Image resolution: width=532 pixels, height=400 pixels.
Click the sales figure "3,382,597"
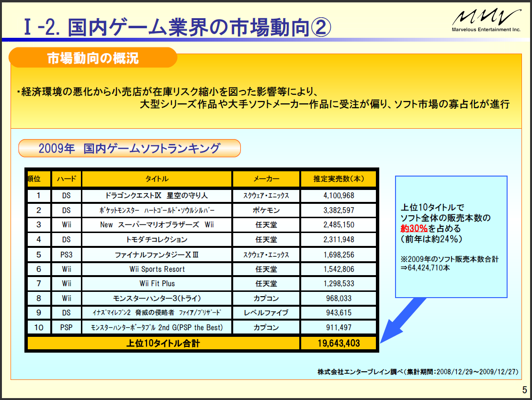click(339, 210)
